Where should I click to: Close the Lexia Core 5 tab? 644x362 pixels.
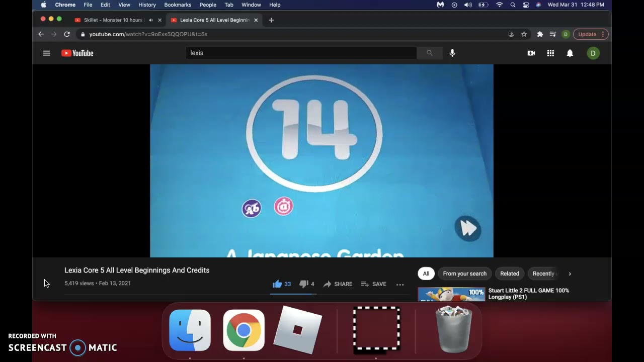(x=256, y=20)
